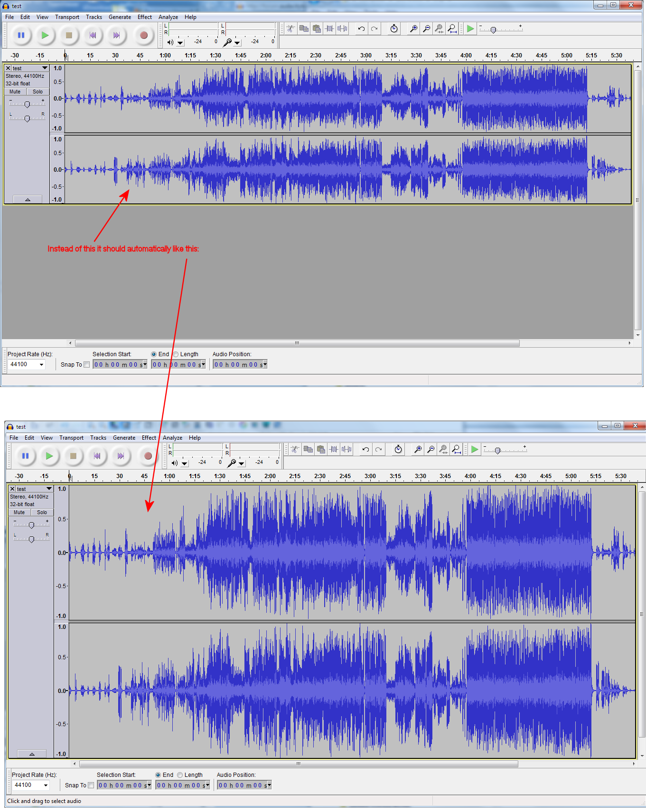Open Project Rate 44100 dropdown in bottom window

pyautogui.click(x=46, y=785)
